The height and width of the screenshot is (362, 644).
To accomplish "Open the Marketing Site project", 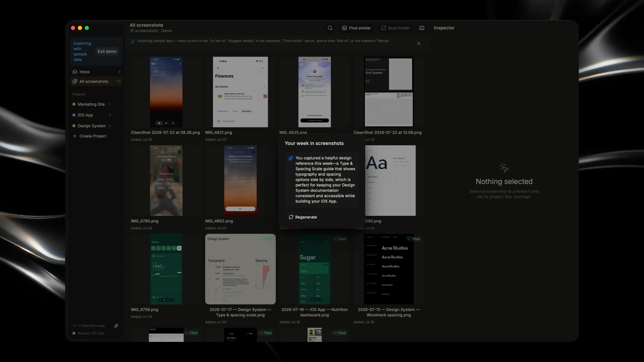I will [x=92, y=104].
